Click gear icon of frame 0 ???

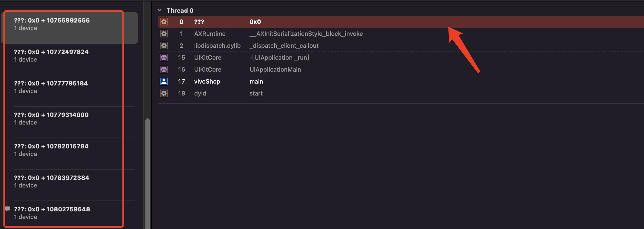tap(164, 22)
